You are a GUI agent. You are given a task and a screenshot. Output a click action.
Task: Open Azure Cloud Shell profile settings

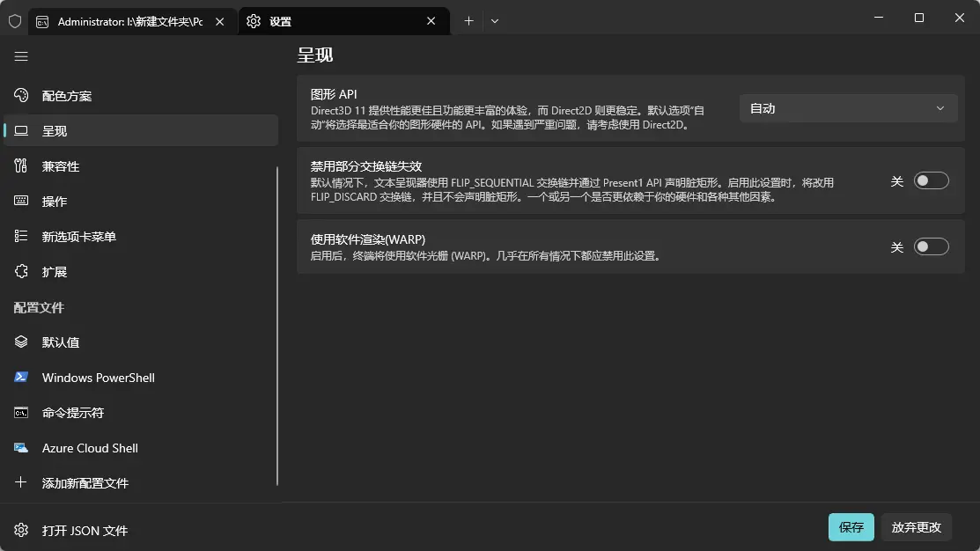[x=141, y=447]
